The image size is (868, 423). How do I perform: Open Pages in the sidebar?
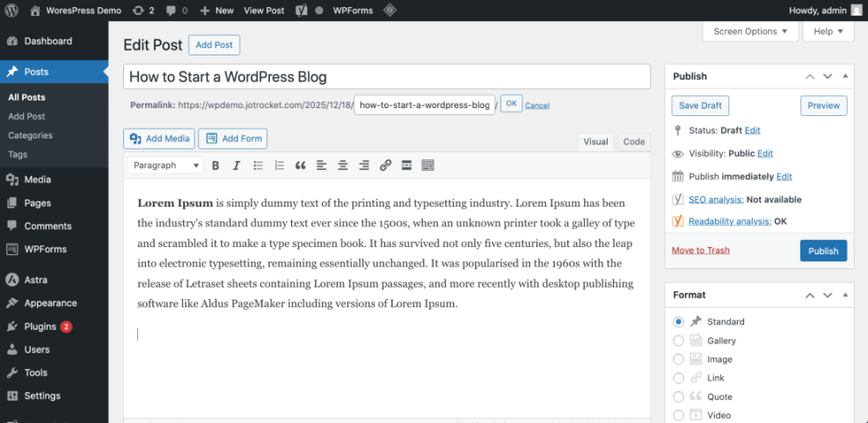[x=55, y=202]
